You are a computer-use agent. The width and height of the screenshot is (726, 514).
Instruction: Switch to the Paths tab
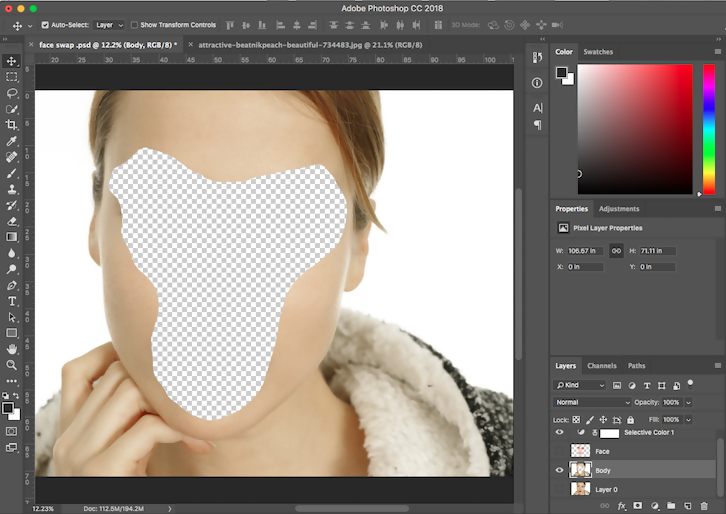636,366
